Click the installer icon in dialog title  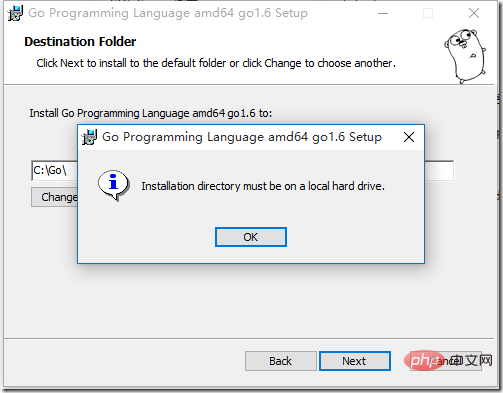89,137
